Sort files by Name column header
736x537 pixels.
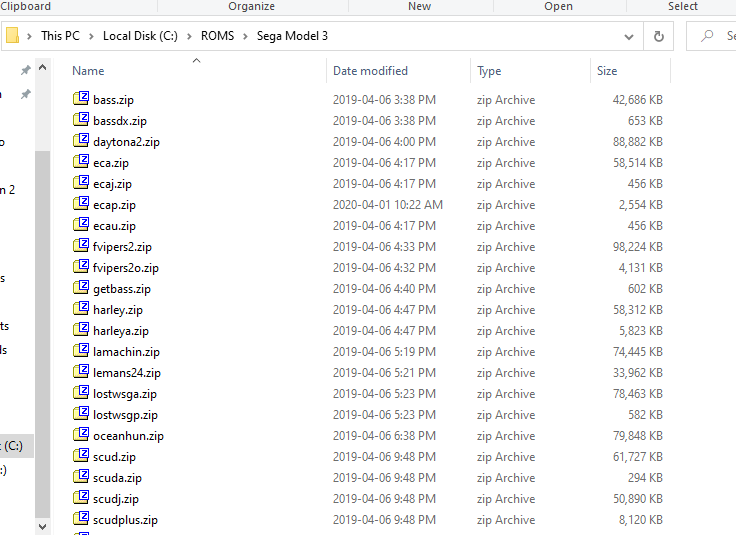point(88,71)
